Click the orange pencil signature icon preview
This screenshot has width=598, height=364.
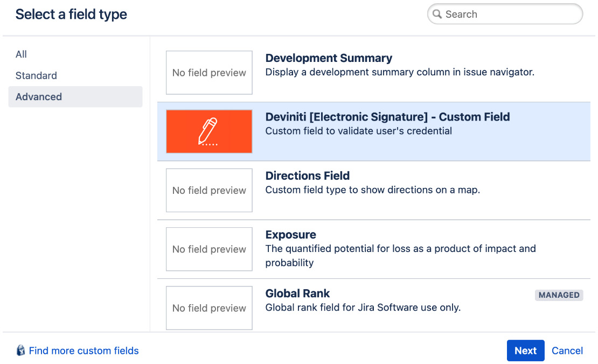click(209, 131)
